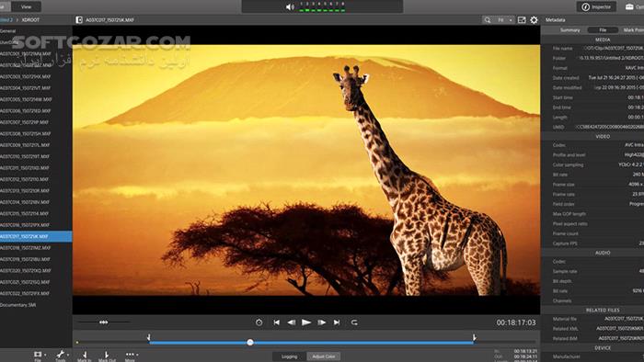Click the shuttle speed control handle
Image resolution: width=644 pixels, height=362 pixels.
(x=103, y=322)
